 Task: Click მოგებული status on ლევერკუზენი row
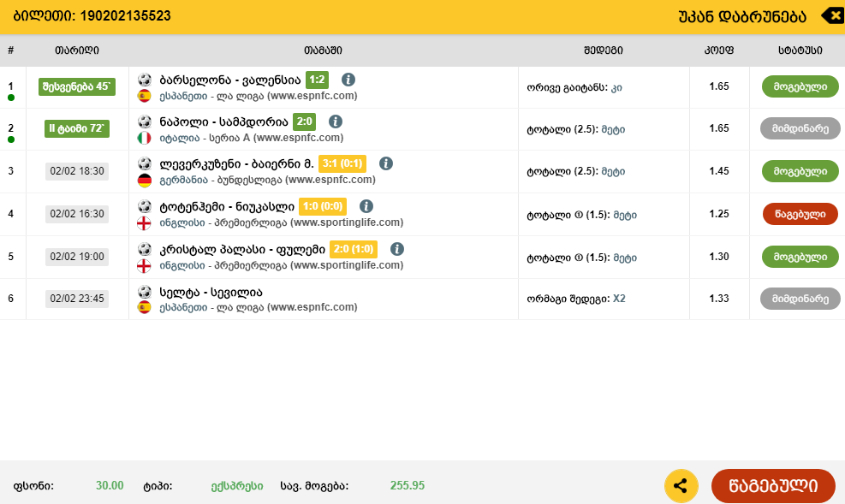(800, 171)
